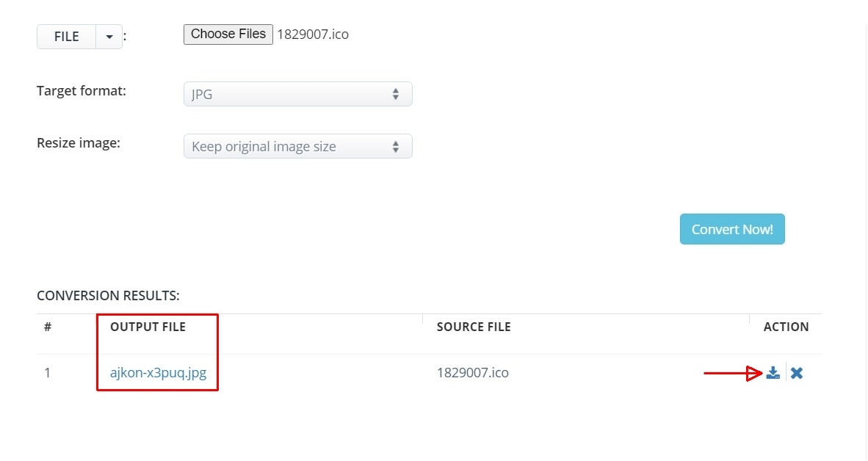This screenshot has height=461, width=868.
Task: Click the CONVERSION RESULTS heading
Action: click(108, 296)
